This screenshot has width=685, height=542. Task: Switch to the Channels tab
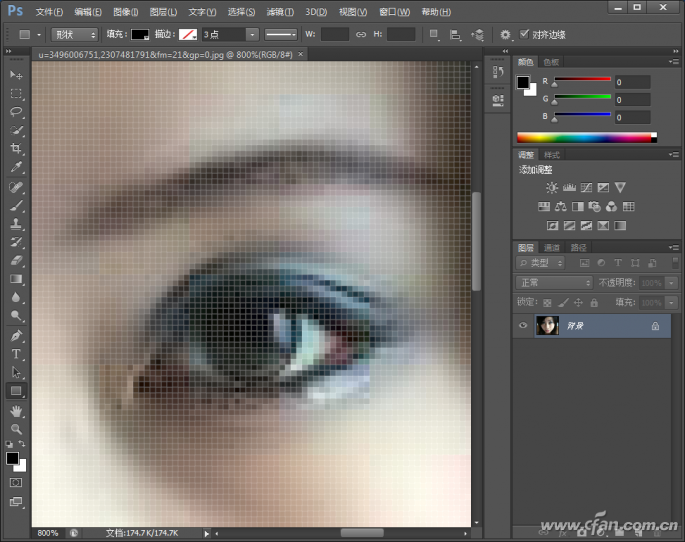[552, 248]
